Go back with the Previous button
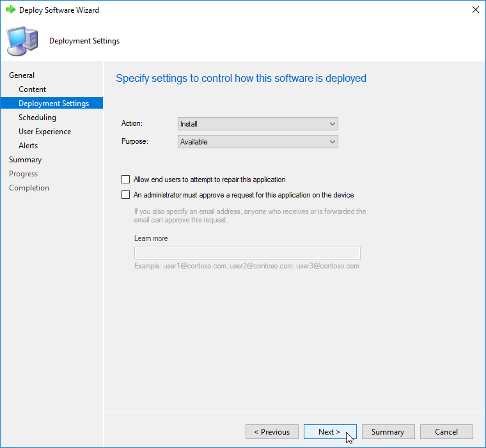 pos(272,432)
